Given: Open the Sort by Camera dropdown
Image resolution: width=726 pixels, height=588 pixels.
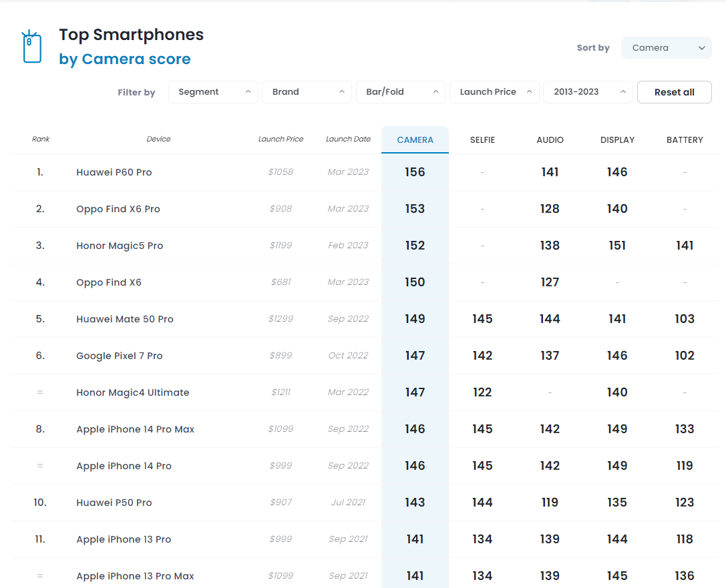Looking at the screenshot, I should (x=666, y=48).
